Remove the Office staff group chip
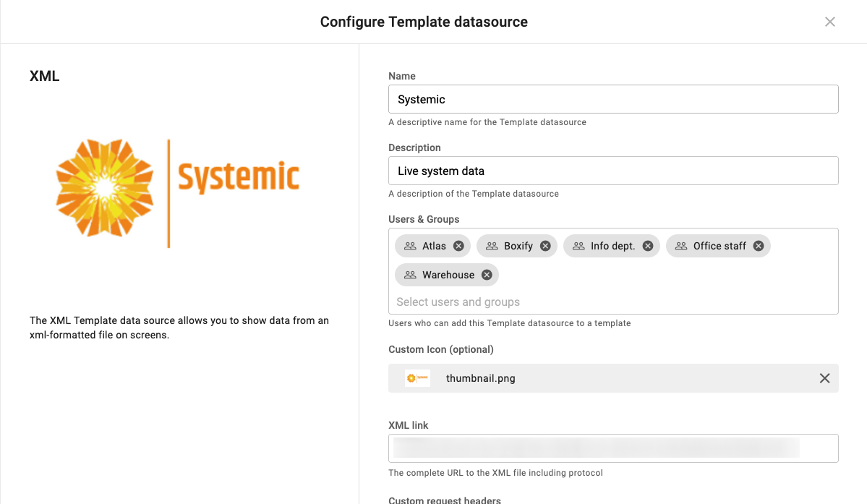The height and width of the screenshot is (504, 867). (x=759, y=246)
